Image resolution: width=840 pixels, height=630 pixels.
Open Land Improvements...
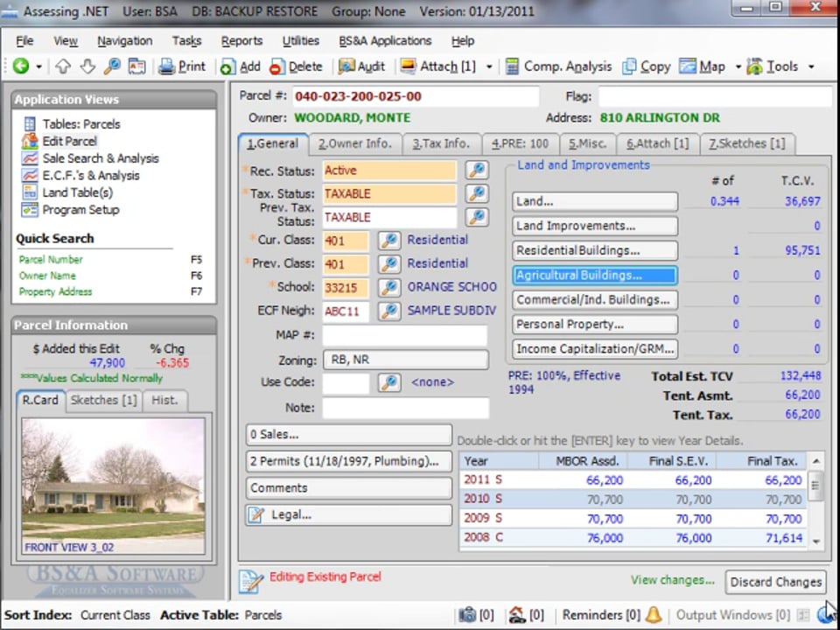pyautogui.click(x=595, y=226)
